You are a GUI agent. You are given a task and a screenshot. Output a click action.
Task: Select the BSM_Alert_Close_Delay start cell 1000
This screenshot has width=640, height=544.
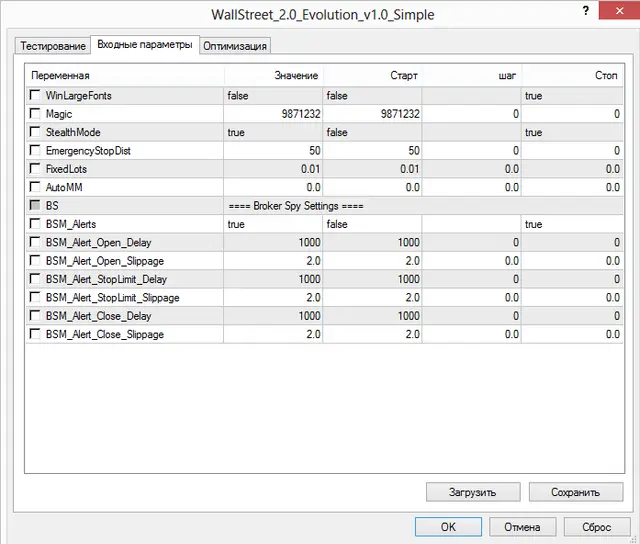(x=372, y=316)
